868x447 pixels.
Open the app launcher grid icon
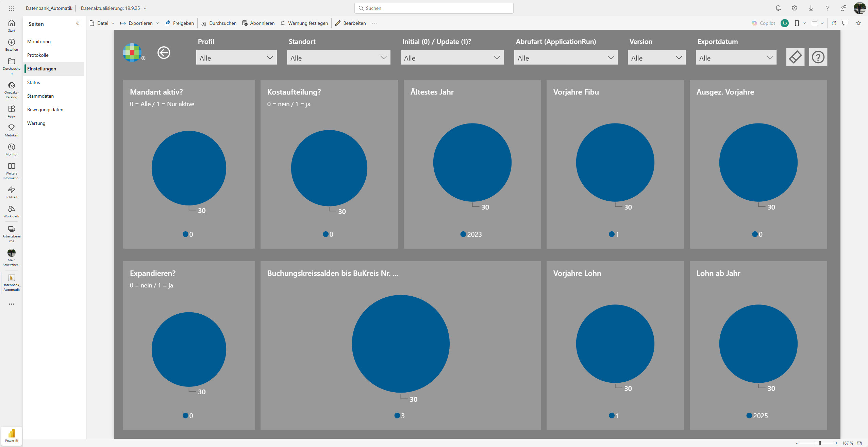[12, 8]
